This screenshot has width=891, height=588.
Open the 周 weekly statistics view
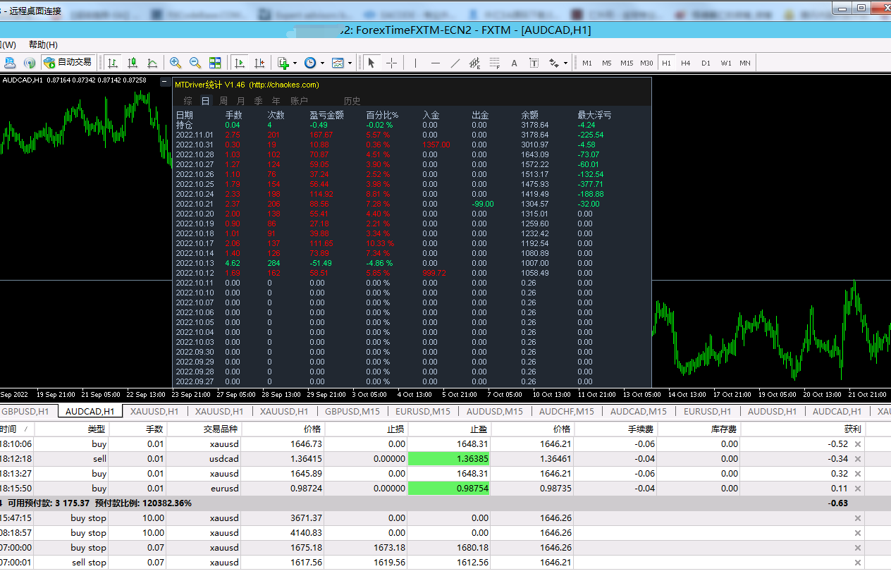[223, 101]
